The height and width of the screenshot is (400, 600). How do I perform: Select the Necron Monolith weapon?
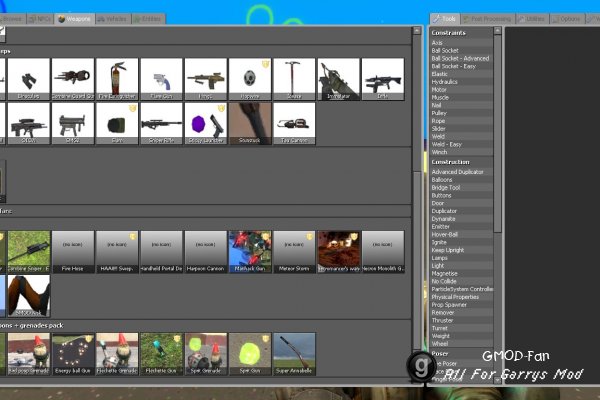[383, 252]
